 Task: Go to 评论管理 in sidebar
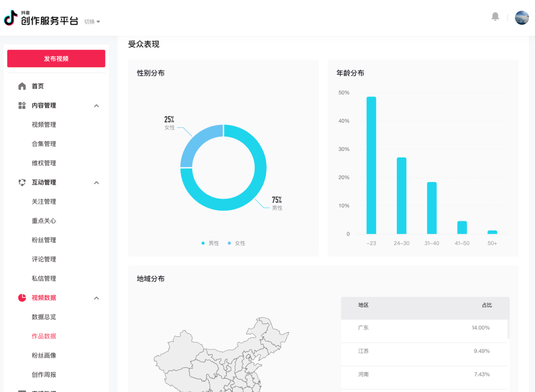[x=44, y=259]
